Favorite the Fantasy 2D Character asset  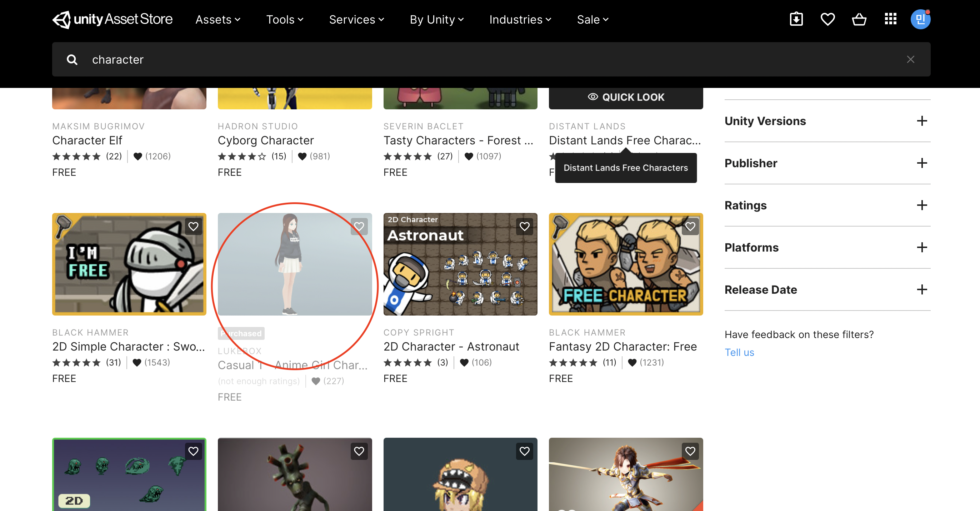point(690,227)
